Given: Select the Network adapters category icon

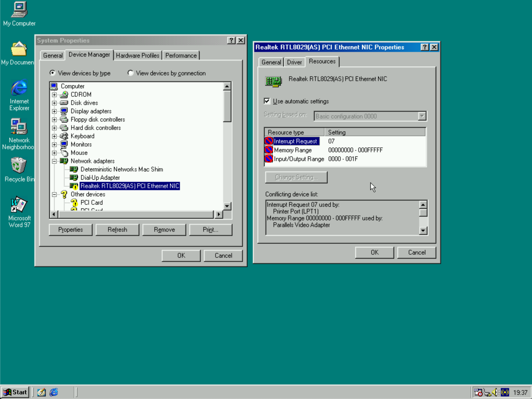Looking at the screenshot, I should click(64, 161).
